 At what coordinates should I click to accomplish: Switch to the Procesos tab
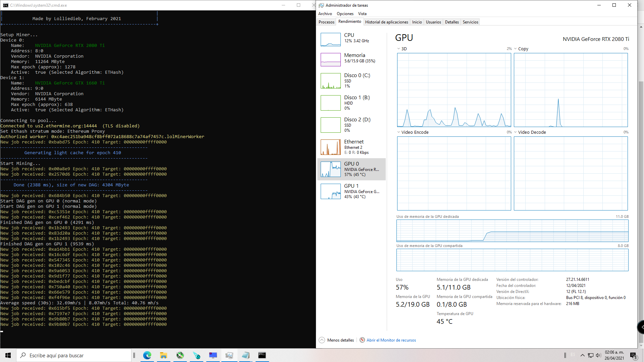click(x=326, y=22)
